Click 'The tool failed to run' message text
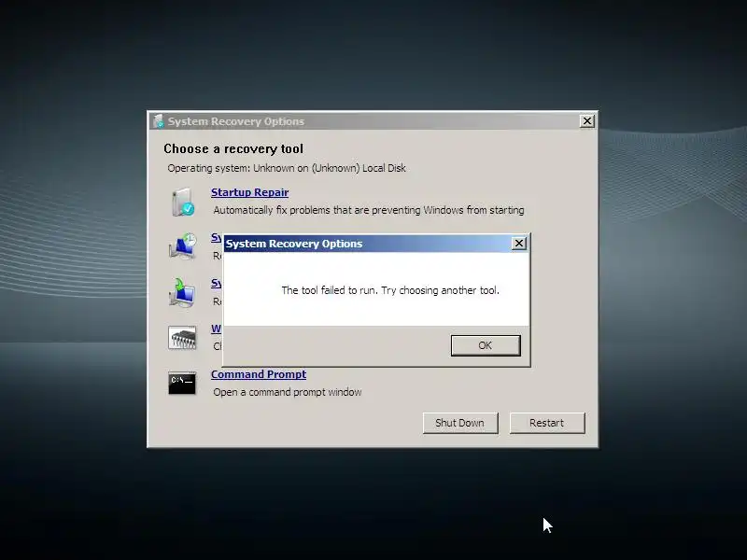This screenshot has width=747, height=560. tap(390, 290)
